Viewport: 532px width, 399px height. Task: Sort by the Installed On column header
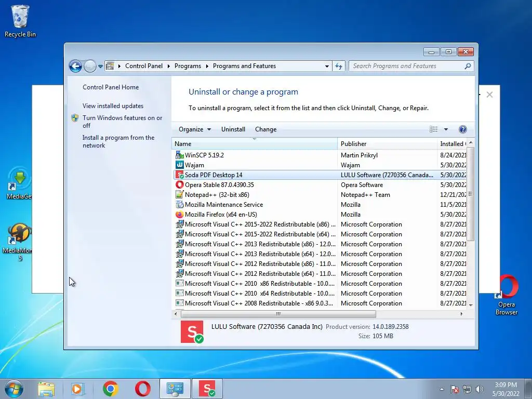point(452,144)
